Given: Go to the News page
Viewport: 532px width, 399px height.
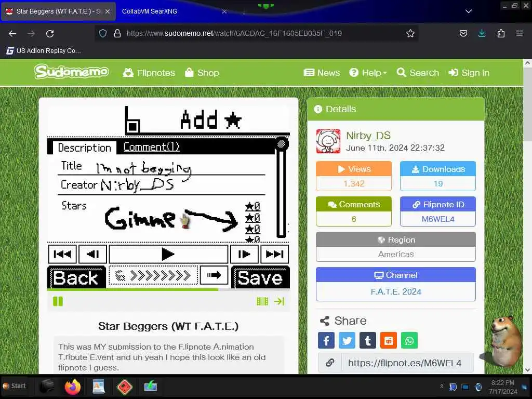Looking at the screenshot, I should click(x=322, y=73).
